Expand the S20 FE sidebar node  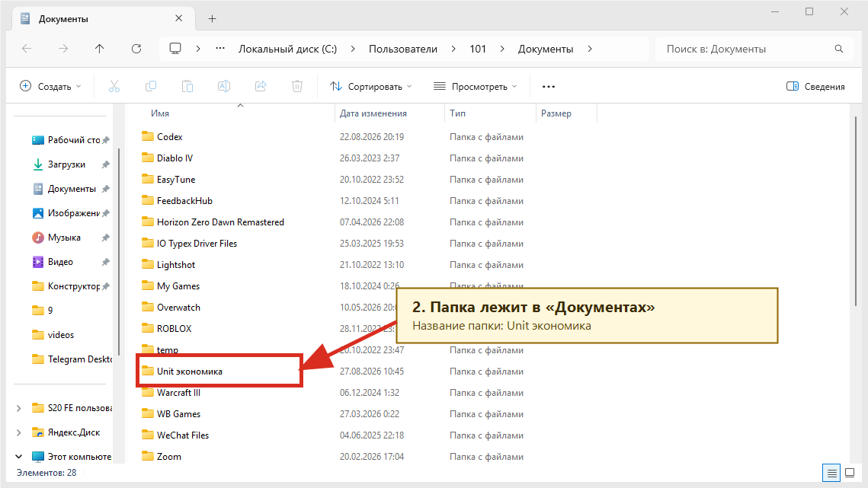(19, 408)
